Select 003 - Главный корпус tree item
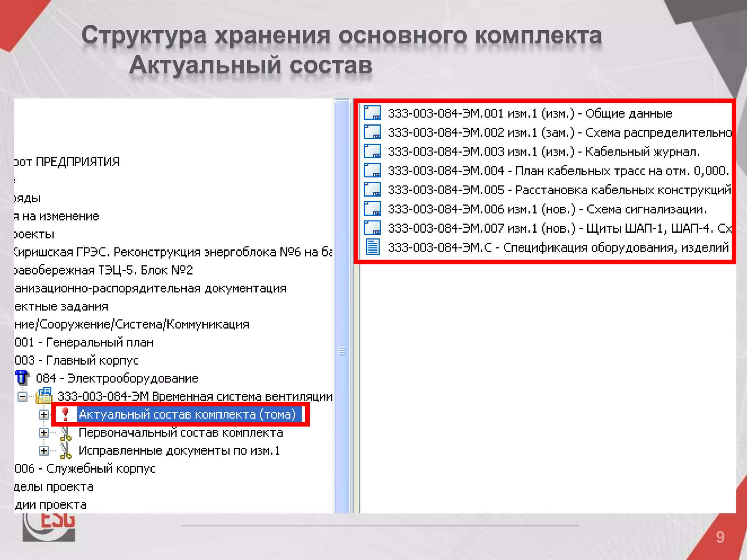Viewport: 747px width, 560px height. click(77, 360)
